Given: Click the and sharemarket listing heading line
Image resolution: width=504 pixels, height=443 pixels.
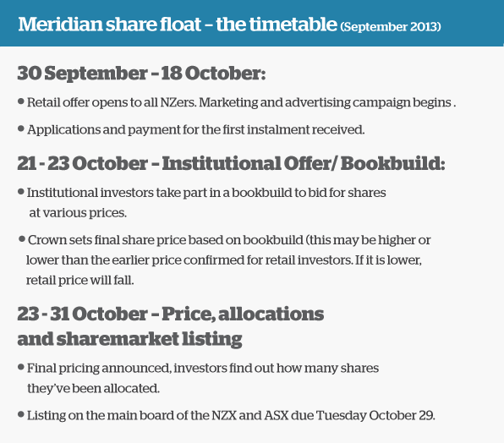Looking at the screenshot, I should 129,339.
